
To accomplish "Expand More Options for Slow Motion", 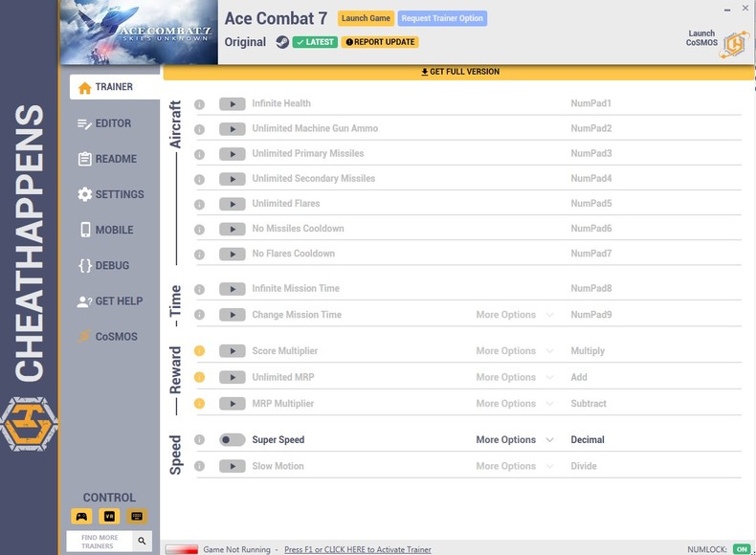I will pos(515,466).
